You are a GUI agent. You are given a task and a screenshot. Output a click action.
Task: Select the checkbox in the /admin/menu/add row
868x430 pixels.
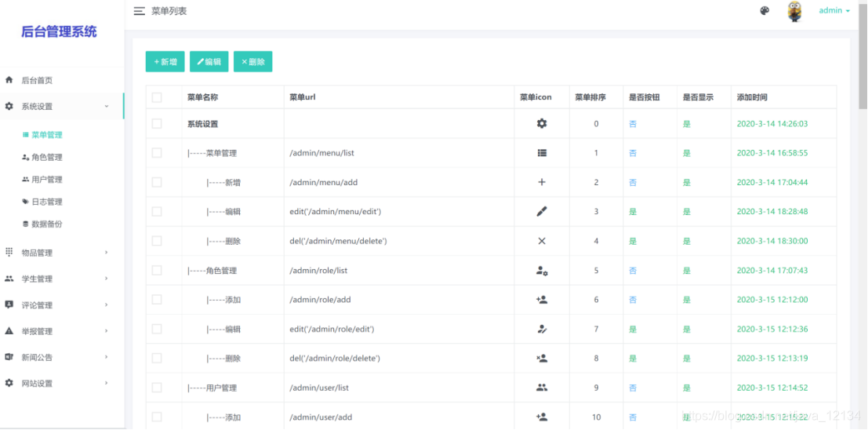[x=157, y=182]
